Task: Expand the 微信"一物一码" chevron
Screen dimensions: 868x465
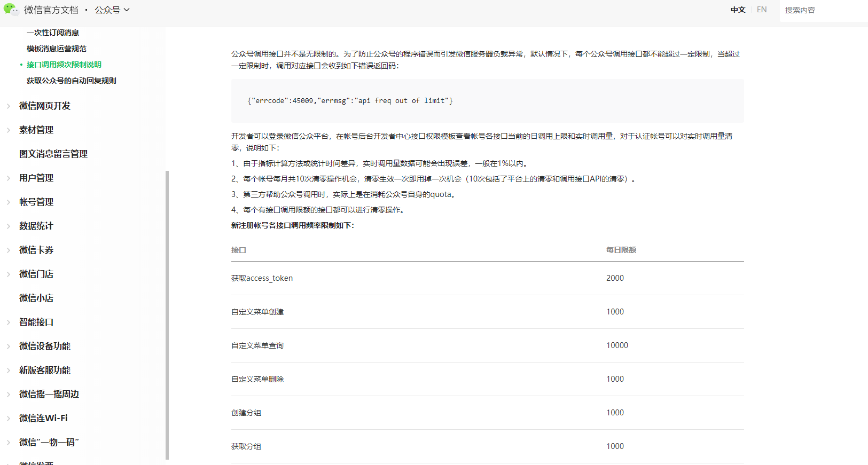Action: 9,443
